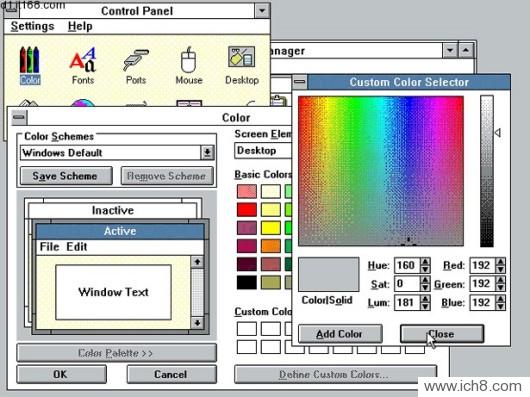Select the bright red basic color swatch
This screenshot has height=397, width=530.
click(247, 210)
